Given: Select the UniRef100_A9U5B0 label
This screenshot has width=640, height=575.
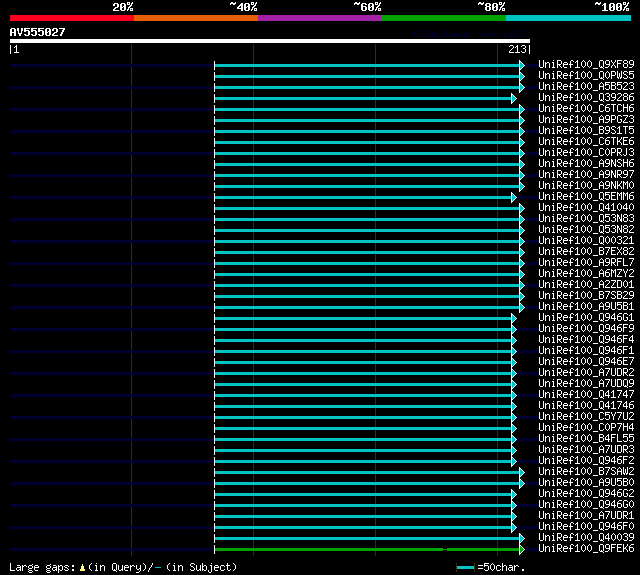Looking at the screenshot, I should (586, 483).
